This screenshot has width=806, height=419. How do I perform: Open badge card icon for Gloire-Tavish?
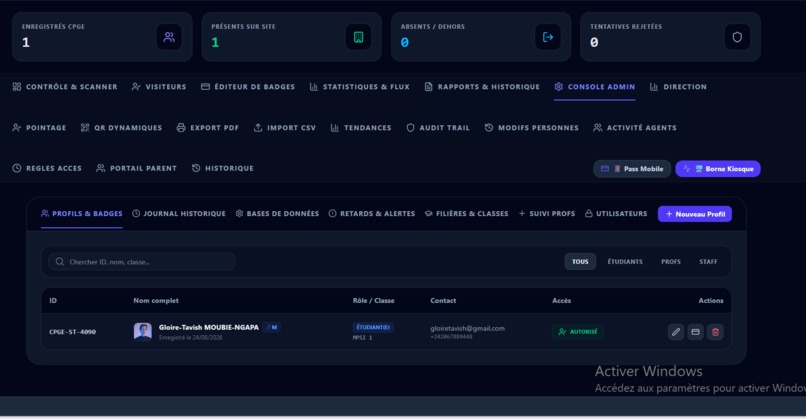695,332
